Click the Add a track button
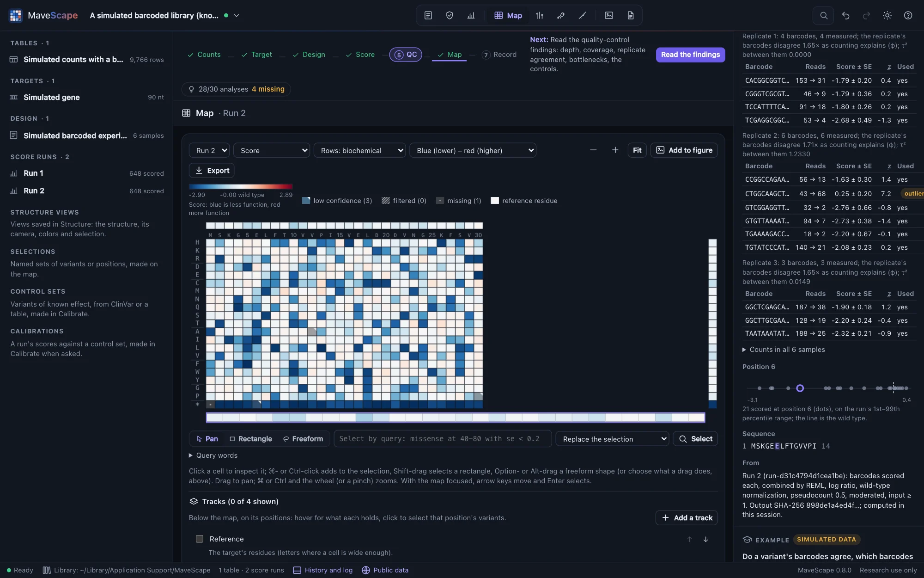Viewport: 924px width, 578px height. click(x=687, y=518)
